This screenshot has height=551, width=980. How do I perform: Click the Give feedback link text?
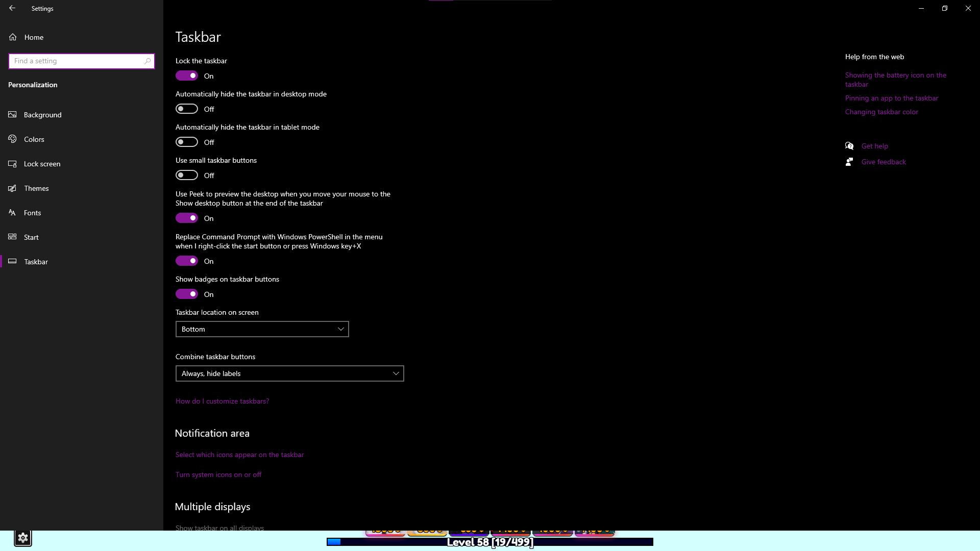(884, 162)
